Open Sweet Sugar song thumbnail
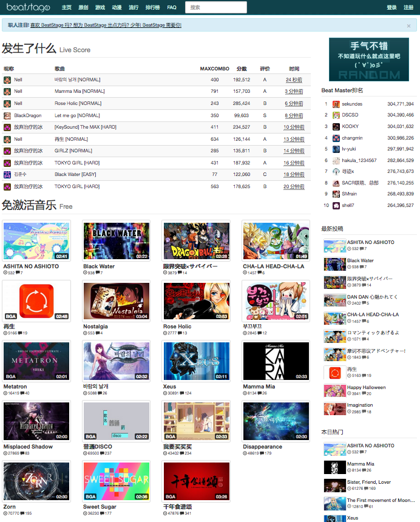 [116, 481]
